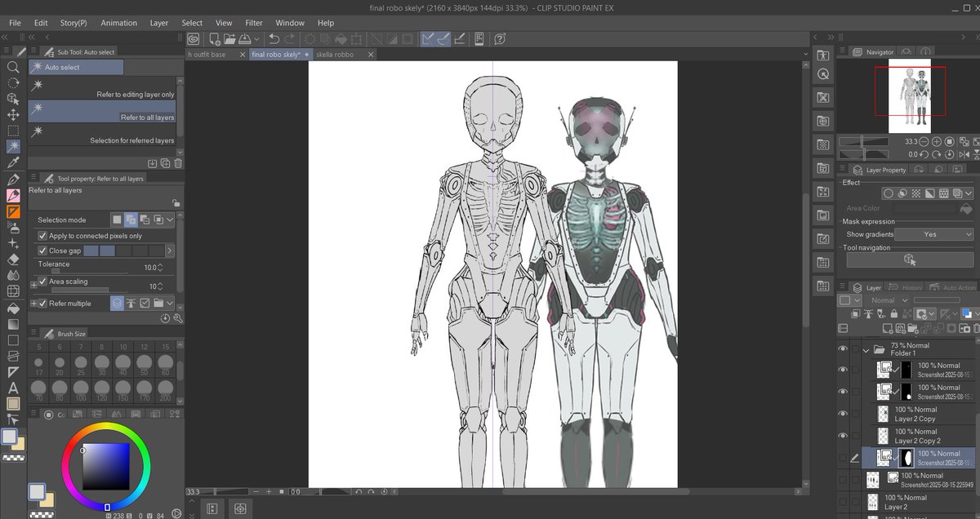Select the Auto select magic wand tool
980x519 pixels.
pos(13,147)
